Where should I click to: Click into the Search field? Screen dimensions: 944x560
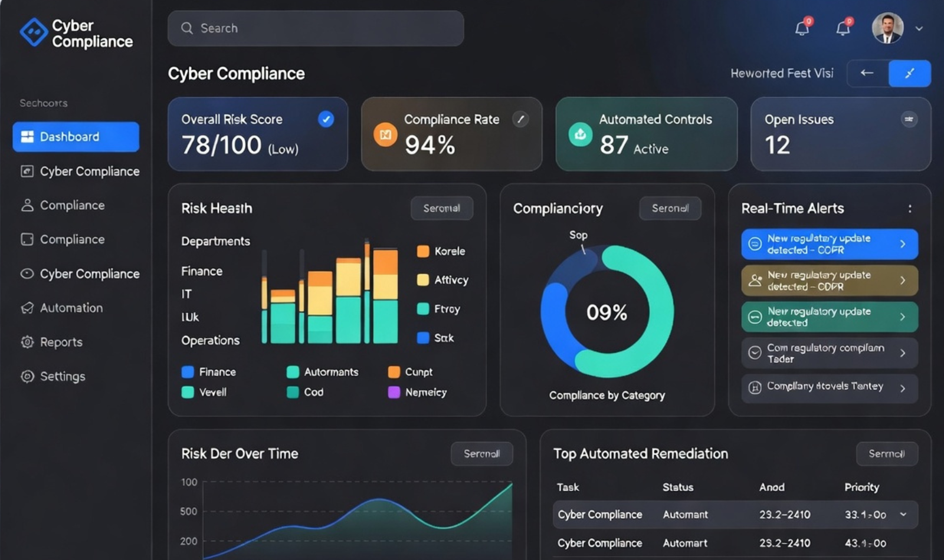[316, 28]
